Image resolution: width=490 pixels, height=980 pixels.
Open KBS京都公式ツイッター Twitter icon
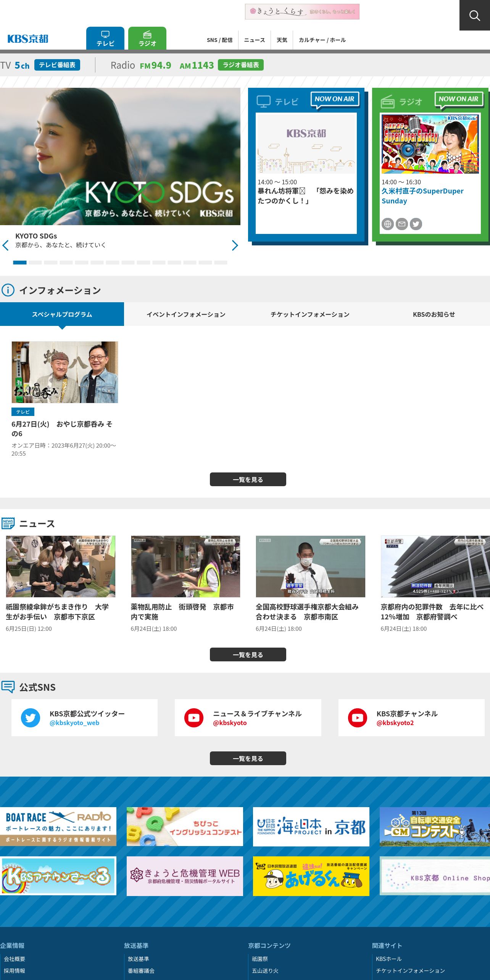[31, 718]
